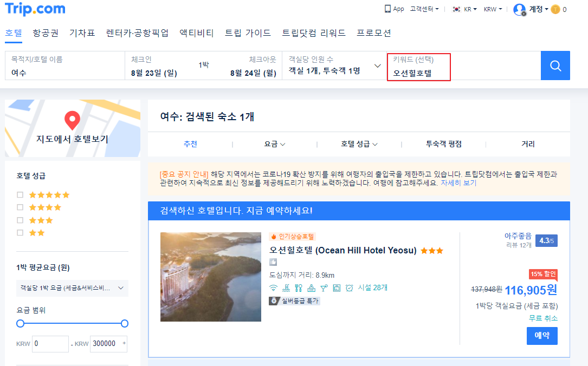Check the three-star hotel filter
Viewport: 588px width, 366px height.
click(20, 220)
